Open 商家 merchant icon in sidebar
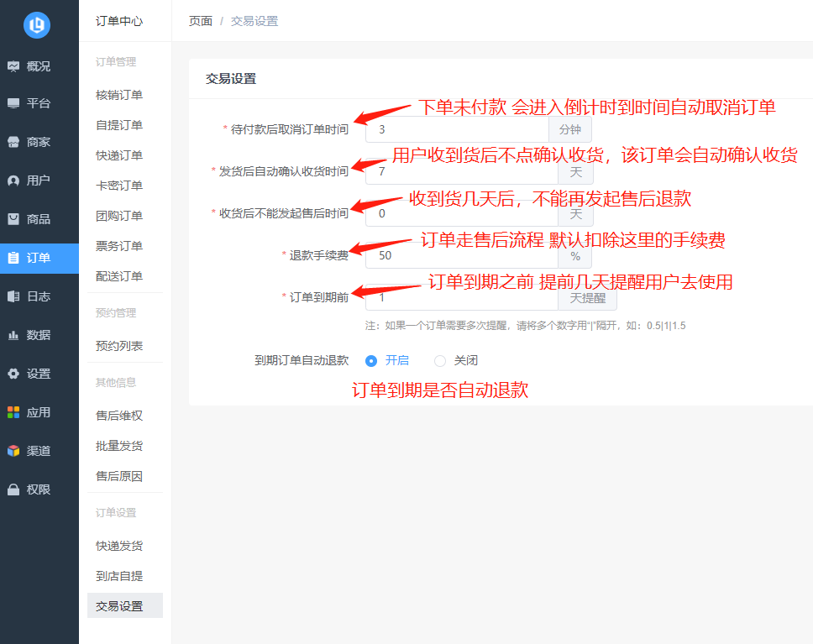The width and height of the screenshot is (813, 644). [13, 142]
